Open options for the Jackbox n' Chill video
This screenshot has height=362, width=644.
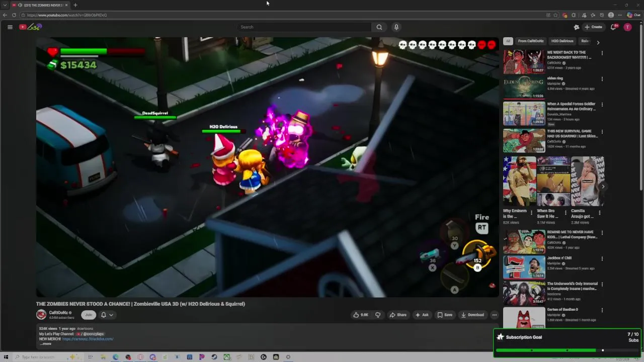point(602,258)
